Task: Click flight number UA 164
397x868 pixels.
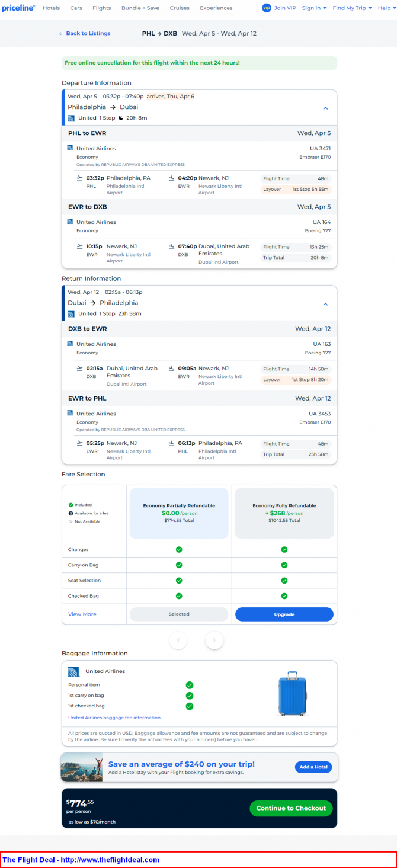Action: tap(321, 222)
